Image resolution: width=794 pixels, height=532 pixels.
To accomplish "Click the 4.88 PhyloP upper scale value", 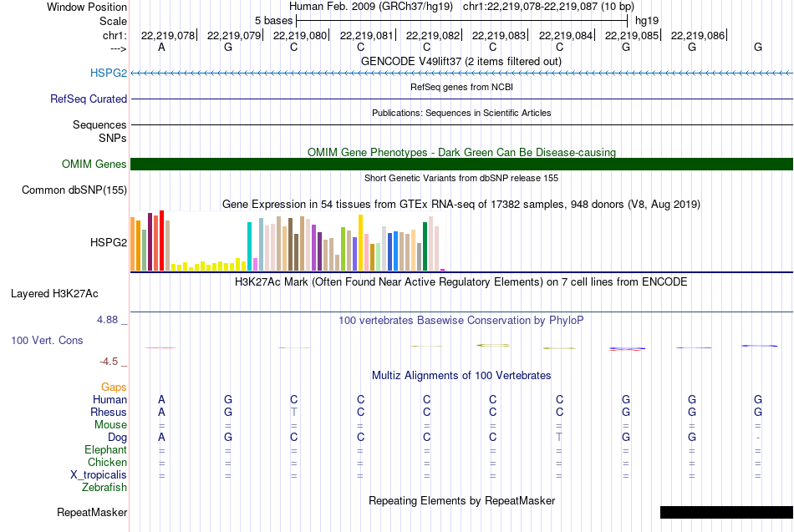I will 107,320.
